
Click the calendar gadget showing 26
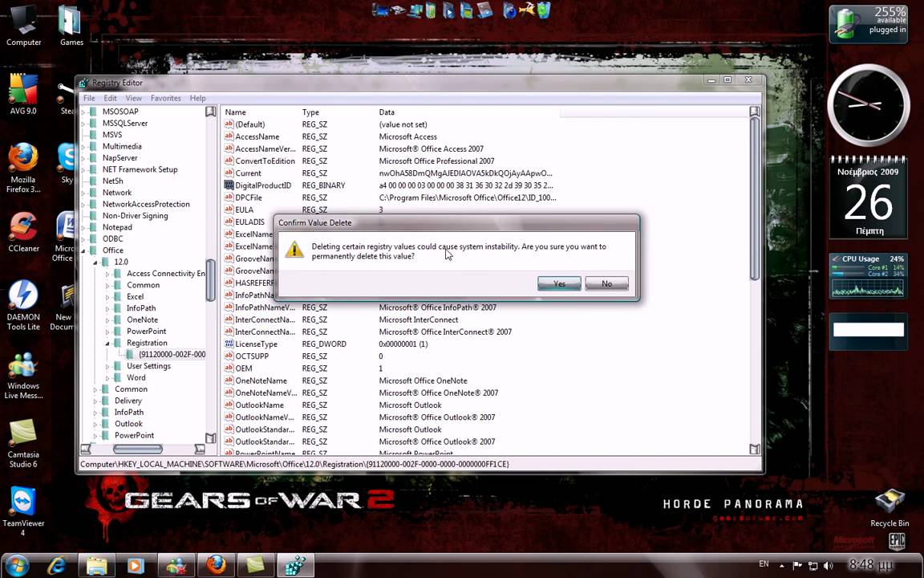pos(868,197)
